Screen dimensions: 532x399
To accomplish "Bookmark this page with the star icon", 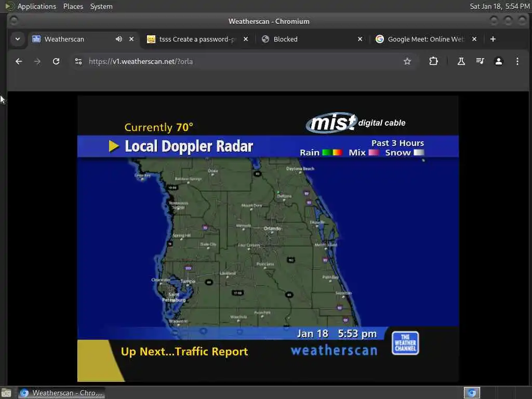I will point(407,61).
